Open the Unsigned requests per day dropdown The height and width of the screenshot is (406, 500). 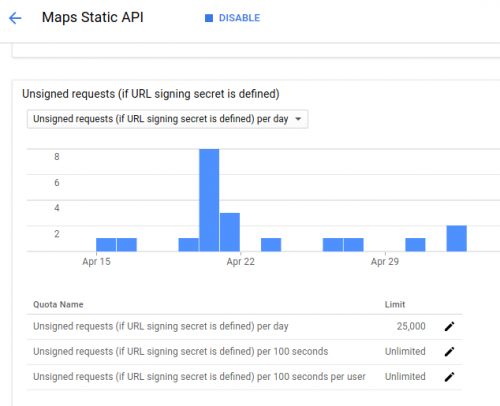pos(167,119)
